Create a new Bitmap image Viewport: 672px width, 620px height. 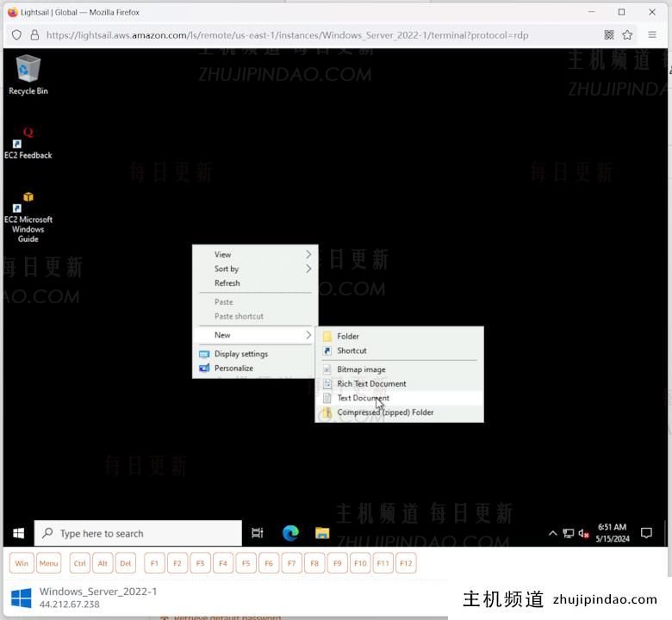click(400, 369)
